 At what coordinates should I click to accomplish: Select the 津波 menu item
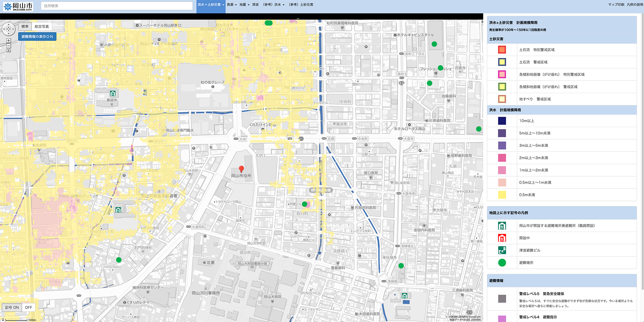click(256, 5)
